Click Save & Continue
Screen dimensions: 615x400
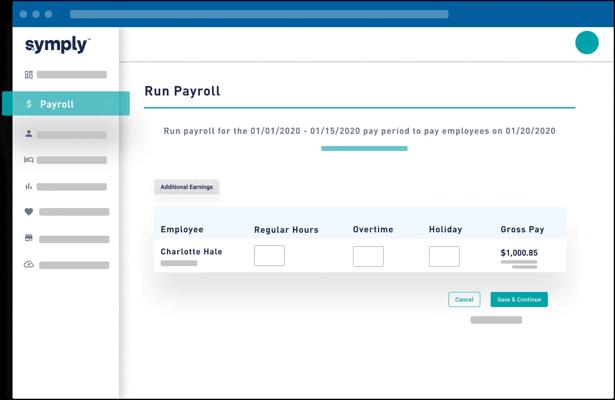tap(519, 299)
